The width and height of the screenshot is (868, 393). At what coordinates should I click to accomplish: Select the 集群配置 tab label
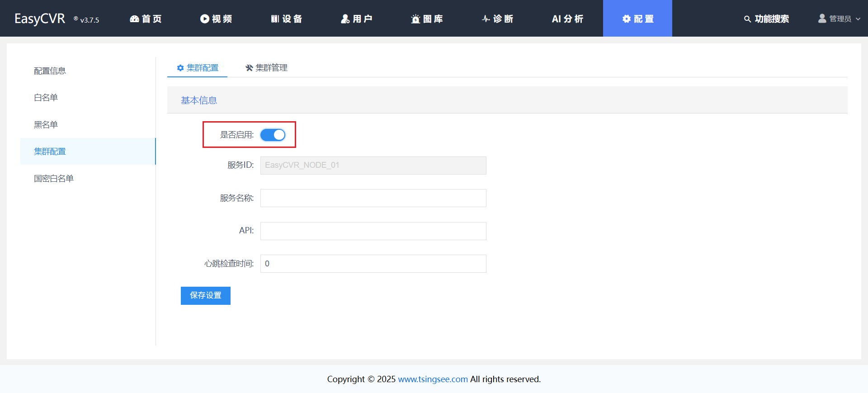(203, 68)
